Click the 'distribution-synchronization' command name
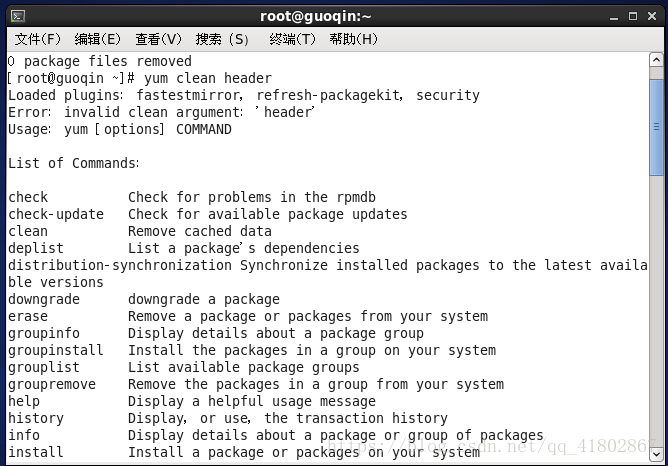Image resolution: width=668 pixels, height=466 pixels. (x=120, y=265)
